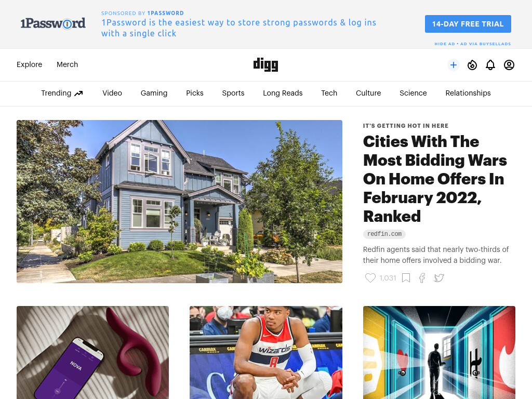Switch to the Gaming category tab
This screenshot has width=532, height=399.
point(154,93)
